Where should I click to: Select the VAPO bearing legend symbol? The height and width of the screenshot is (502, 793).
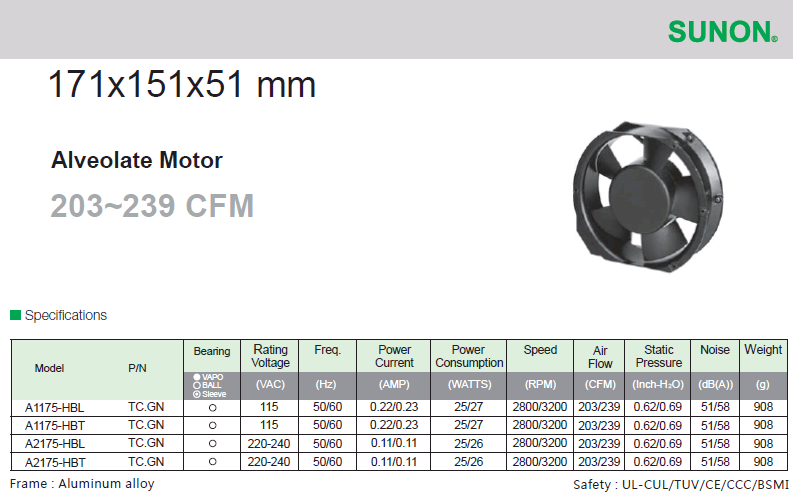tap(197, 377)
